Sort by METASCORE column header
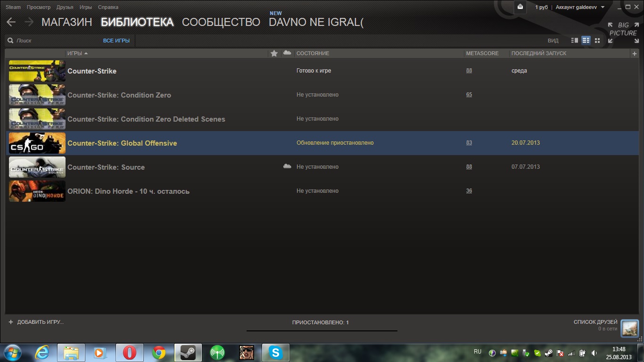Screen dimensions: 644x362 (x=482, y=53)
